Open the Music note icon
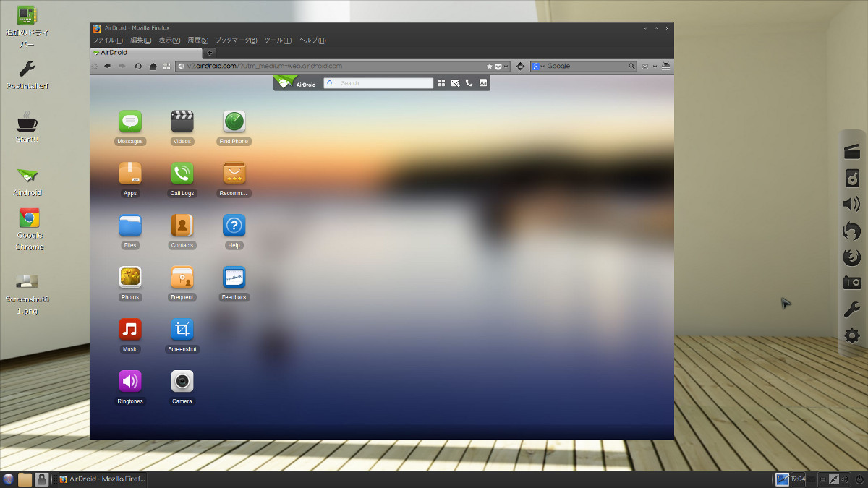The image size is (868, 488). click(x=130, y=329)
